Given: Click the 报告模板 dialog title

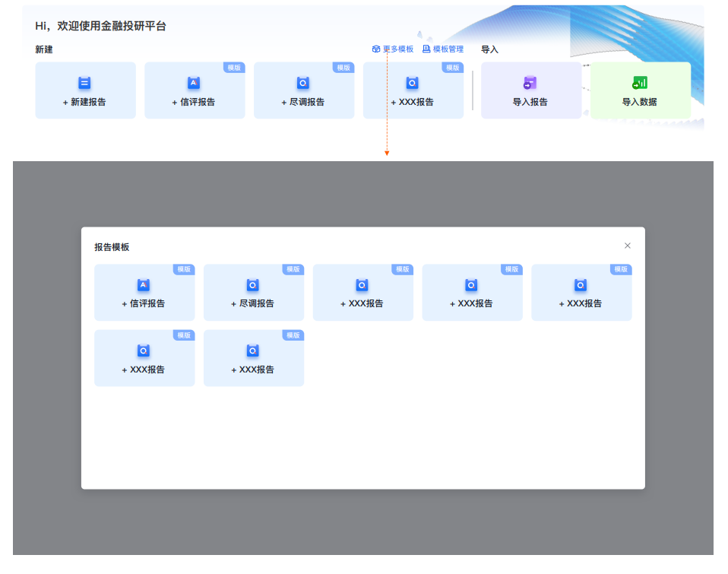Looking at the screenshot, I should pos(112,247).
